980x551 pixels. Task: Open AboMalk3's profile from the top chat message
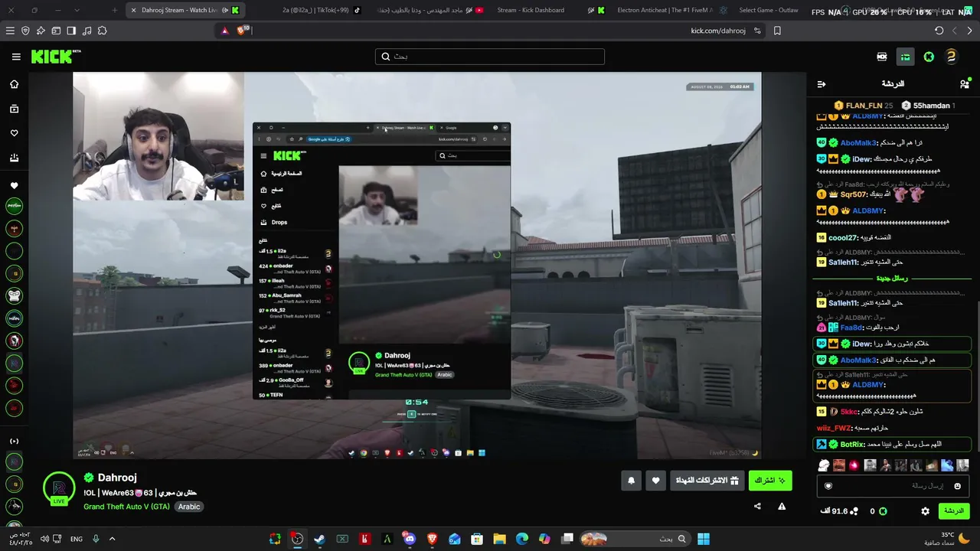(857, 143)
